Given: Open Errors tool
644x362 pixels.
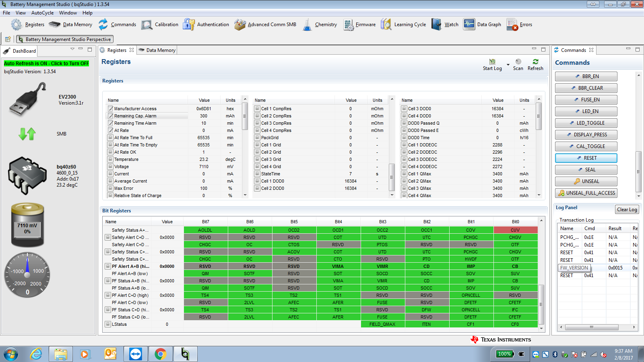Looking at the screenshot, I should [512, 25].
